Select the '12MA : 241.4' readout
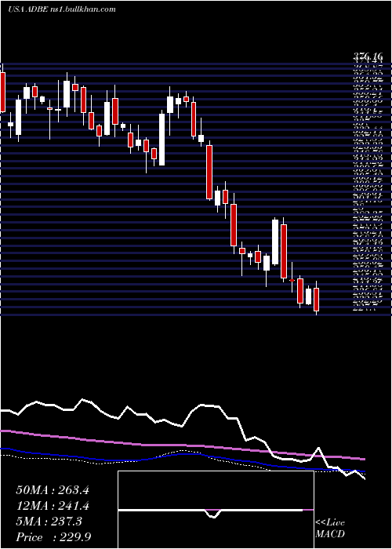The height and width of the screenshot is (549, 392). [53, 506]
